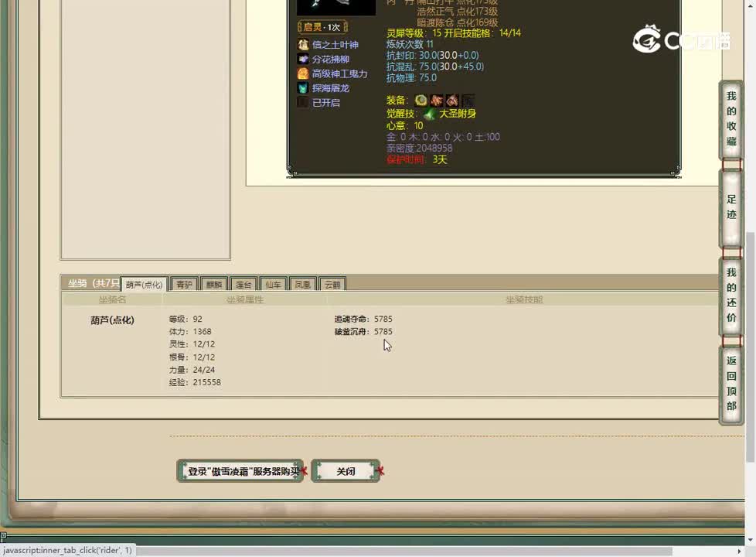
Task: Switch to the 云鹤 mount tab
Action: pos(332,285)
